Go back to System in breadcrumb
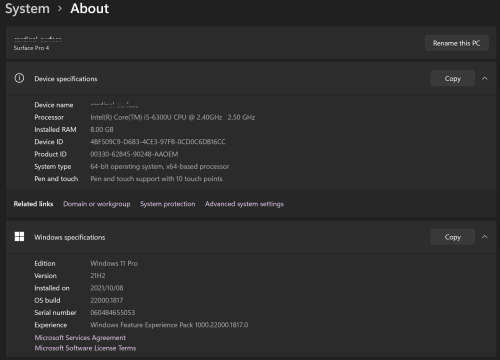 coord(27,9)
